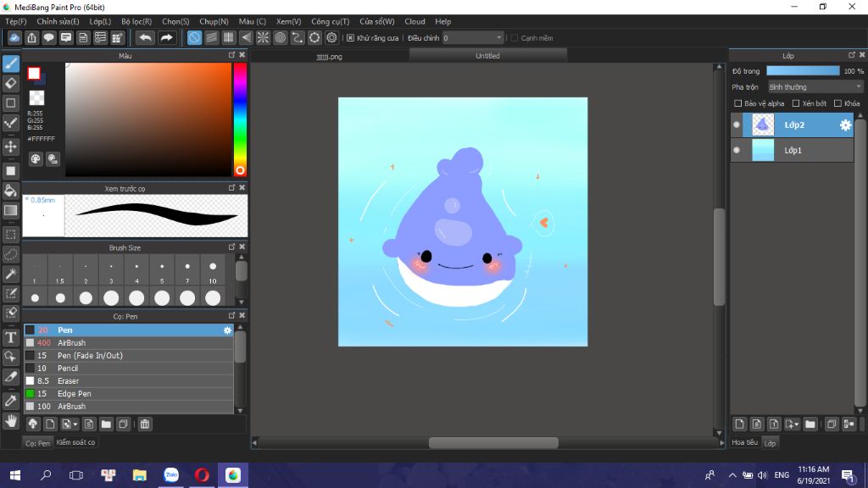Create a new layer in the Lớp panel
This screenshot has height=488, width=868.
(x=739, y=424)
